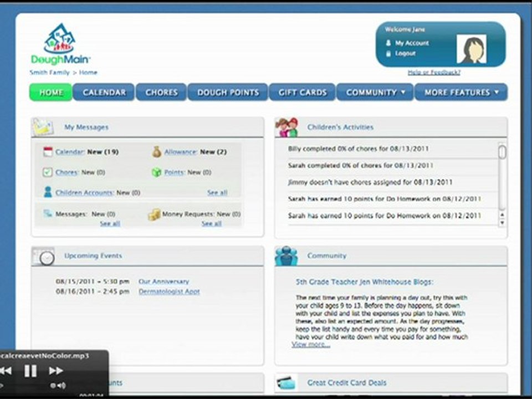
Task: Click 5th Grade Teacher Jen Whitehouse Blogs heading
Action: coord(365,282)
